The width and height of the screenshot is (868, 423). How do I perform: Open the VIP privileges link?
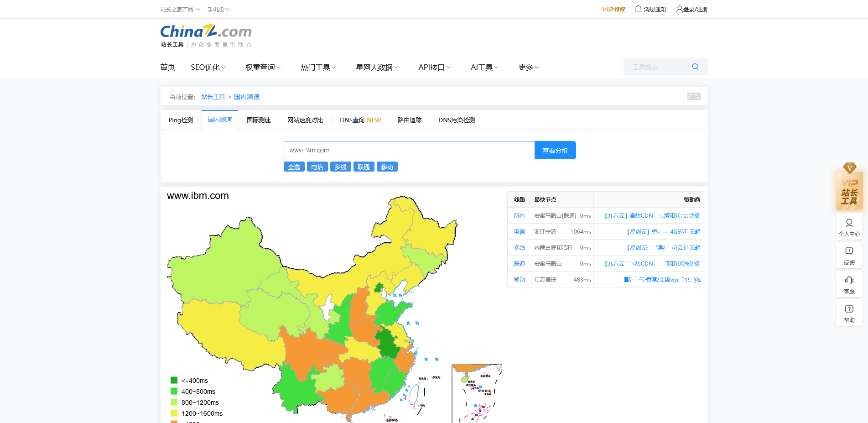point(613,9)
